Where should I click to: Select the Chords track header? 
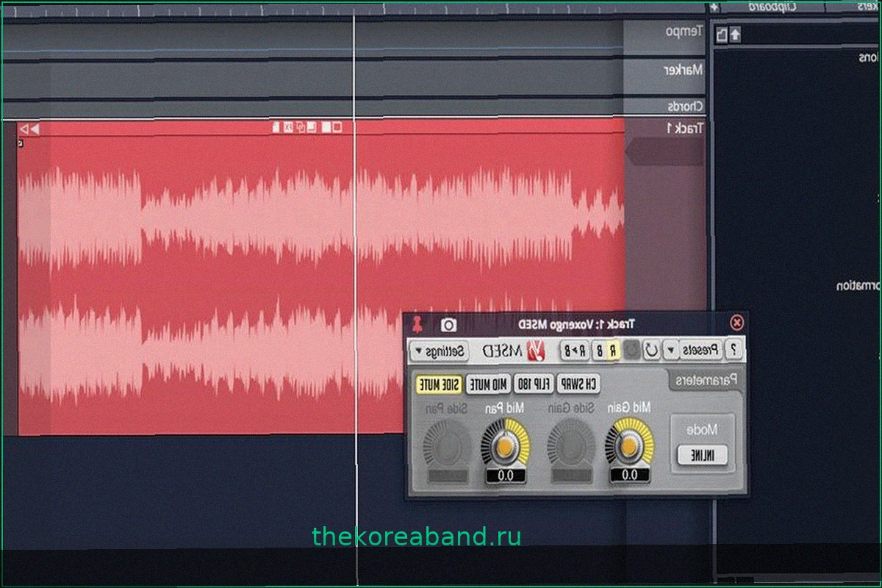point(664,106)
